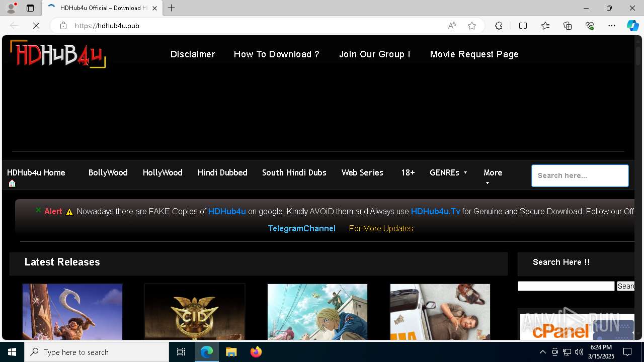This screenshot has height=362, width=644.
Task: Launch Firefox from taskbar
Action: pyautogui.click(x=256, y=352)
